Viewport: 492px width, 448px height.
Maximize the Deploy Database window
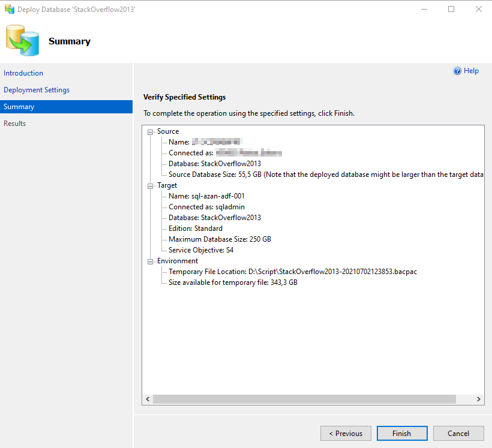coord(451,10)
